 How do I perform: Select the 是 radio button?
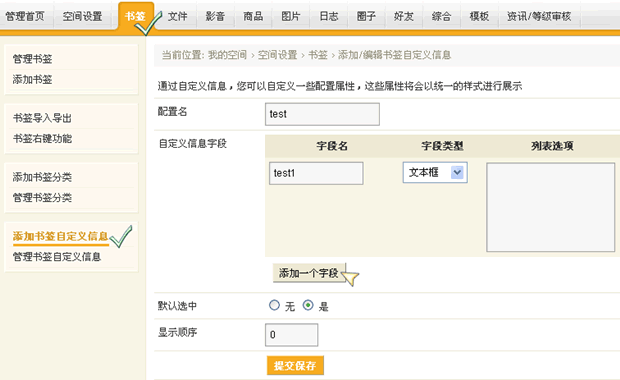pos(308,305)
